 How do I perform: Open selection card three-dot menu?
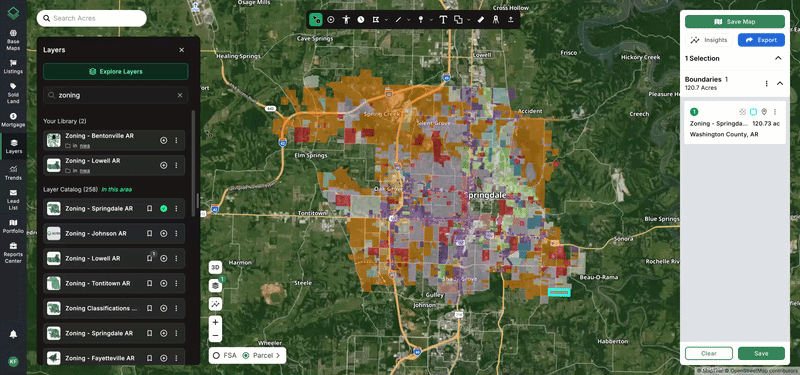(x=775, y=112)
